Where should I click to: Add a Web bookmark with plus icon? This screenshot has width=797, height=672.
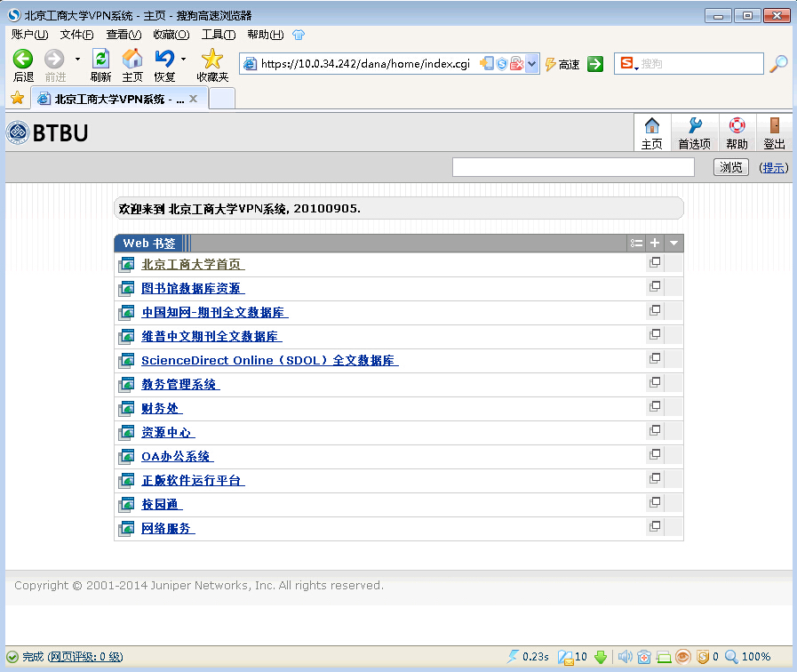(x=655, y=243)
